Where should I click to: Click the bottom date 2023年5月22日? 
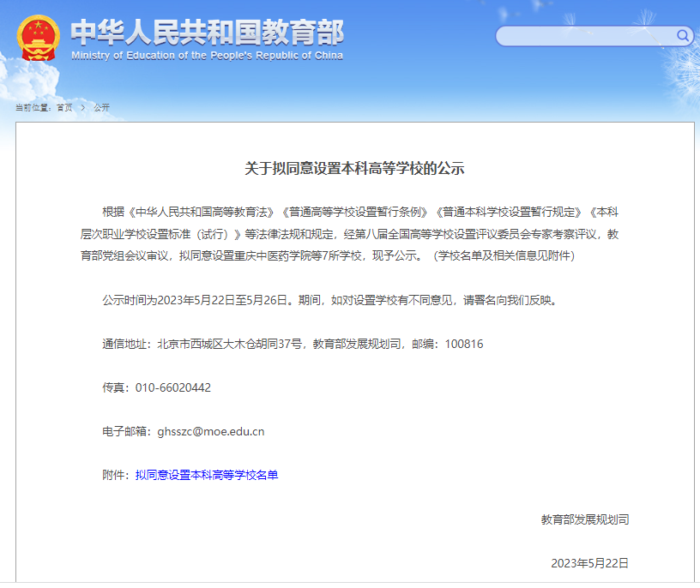(589, 563)
